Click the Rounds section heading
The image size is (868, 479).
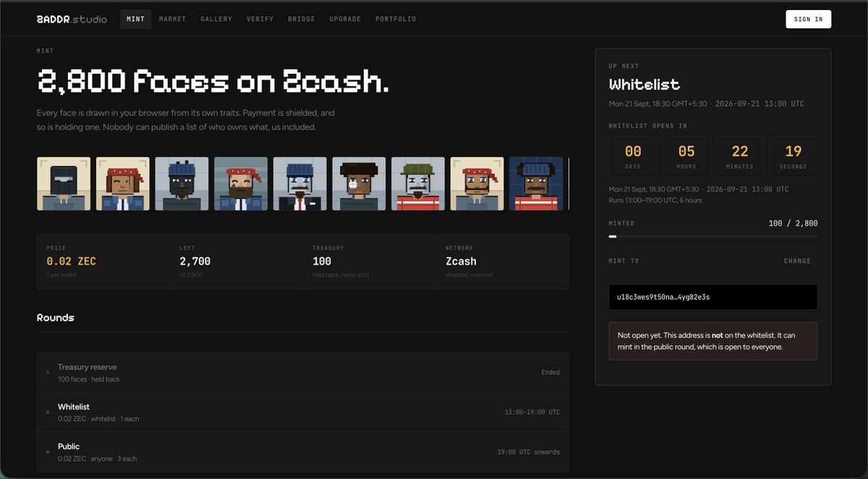click(56, 318)
